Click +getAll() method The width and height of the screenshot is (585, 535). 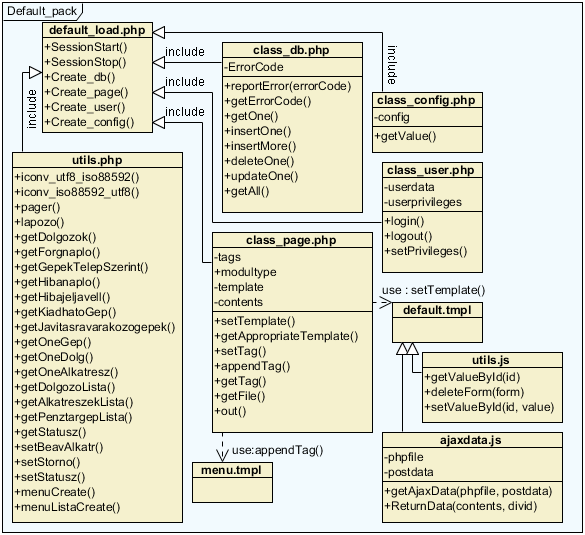tap(247, 191)
